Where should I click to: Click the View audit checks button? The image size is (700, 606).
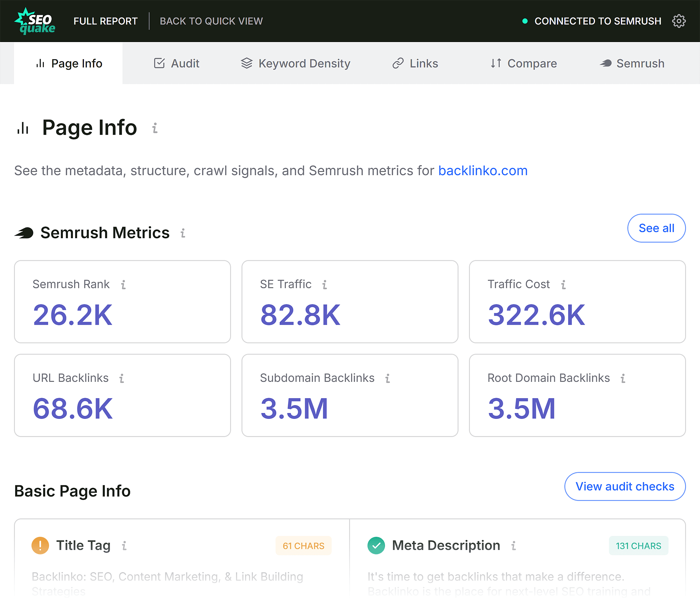(x=625, y=486)
